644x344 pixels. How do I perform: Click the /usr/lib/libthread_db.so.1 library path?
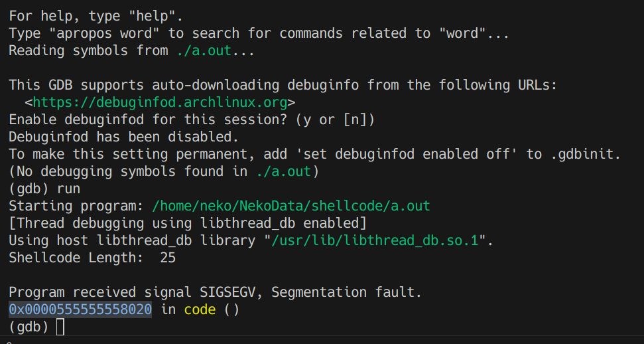click(375, 240)
